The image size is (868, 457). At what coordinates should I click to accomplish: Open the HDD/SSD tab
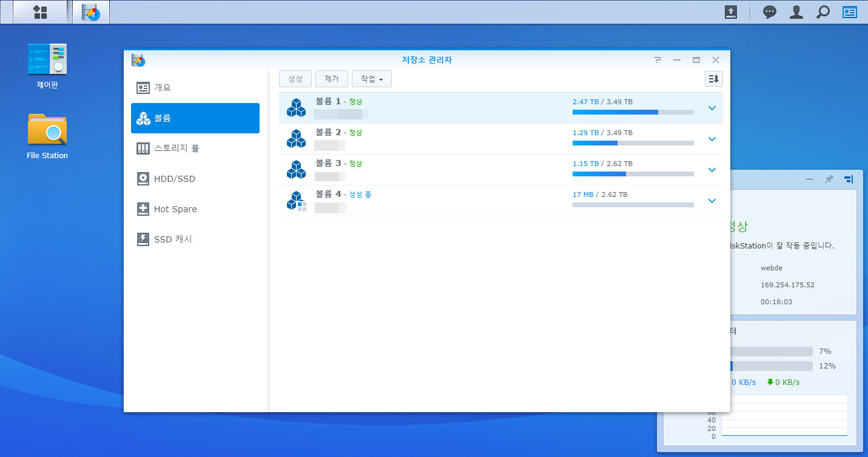point(195,179)
